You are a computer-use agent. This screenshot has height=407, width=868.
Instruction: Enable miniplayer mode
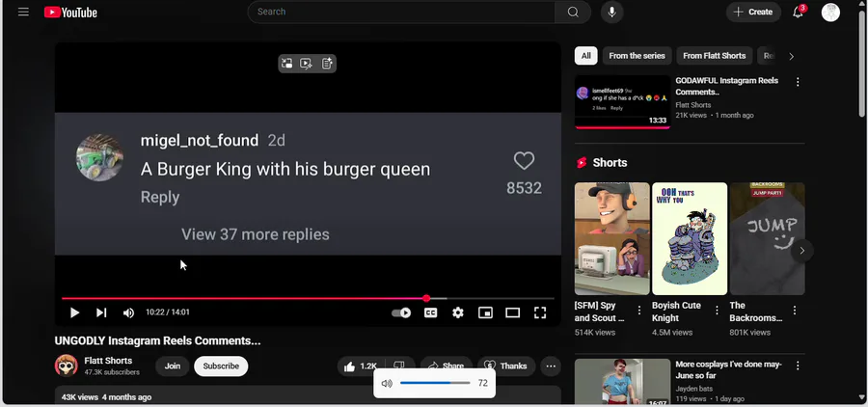(x=485, y=312)
